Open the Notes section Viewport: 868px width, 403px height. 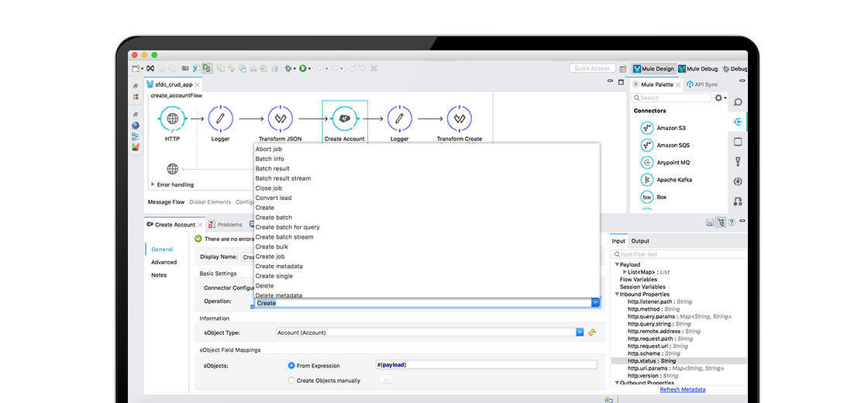click(x=159, y=275)
